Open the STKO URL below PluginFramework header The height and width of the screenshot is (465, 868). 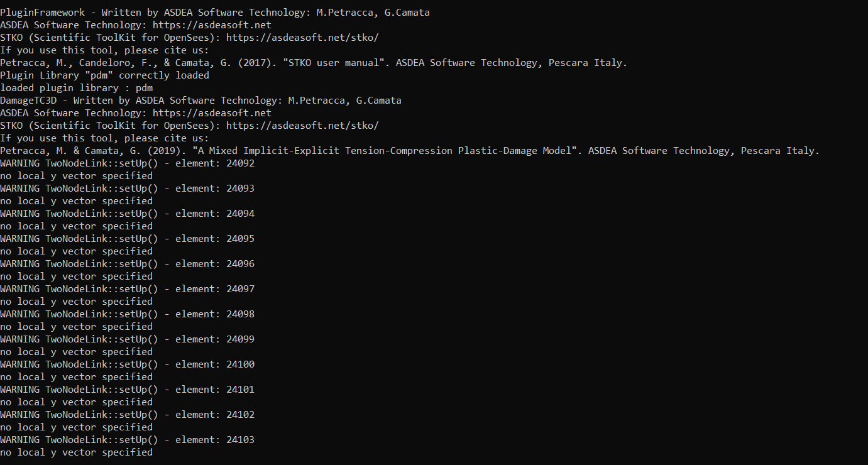click(x=302, y=38)
